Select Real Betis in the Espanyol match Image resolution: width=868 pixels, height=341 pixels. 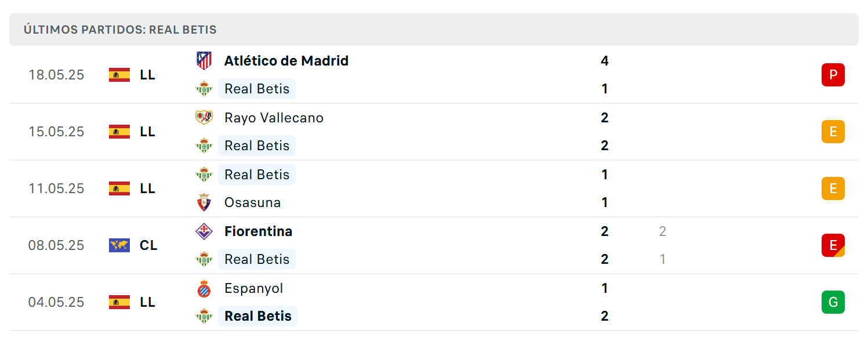pos(257,316)
